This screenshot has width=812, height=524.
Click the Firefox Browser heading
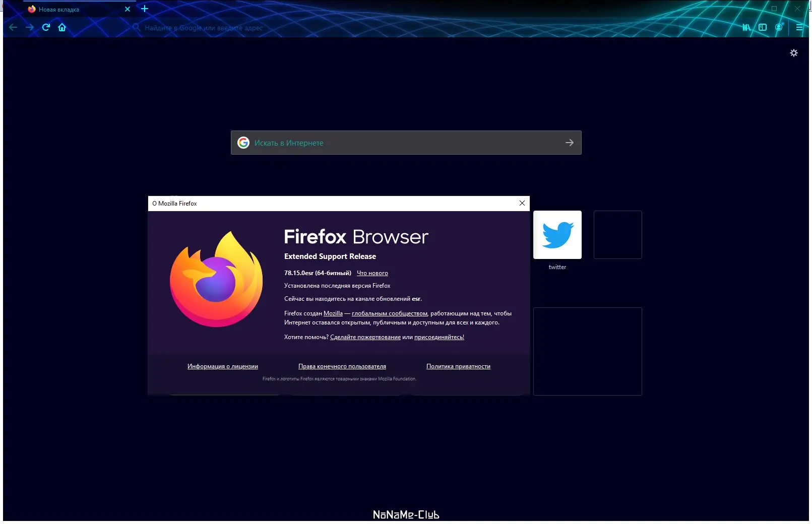[x=356, y=237]
